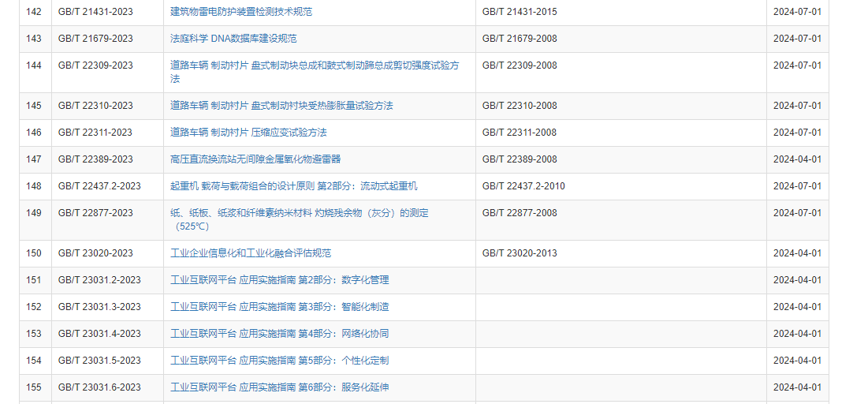
Task: Click replaced standard GB/T 22310-2008
Action: (520, 106)
